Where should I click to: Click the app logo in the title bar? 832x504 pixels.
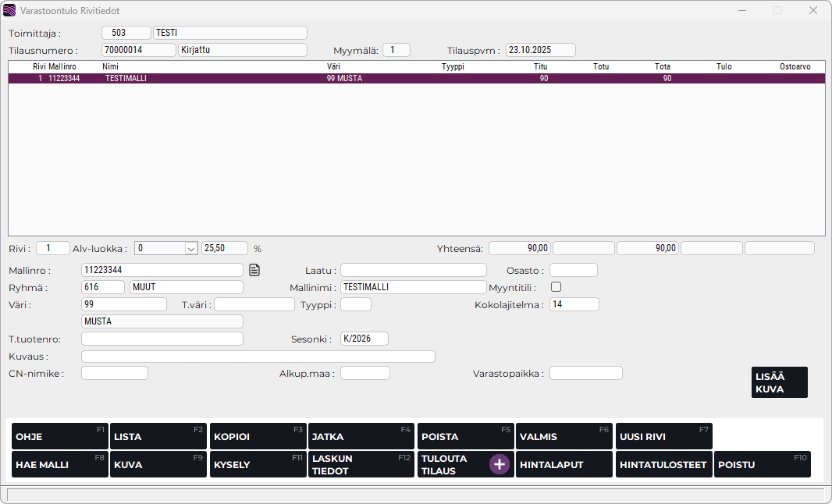[x=9, y=11]
